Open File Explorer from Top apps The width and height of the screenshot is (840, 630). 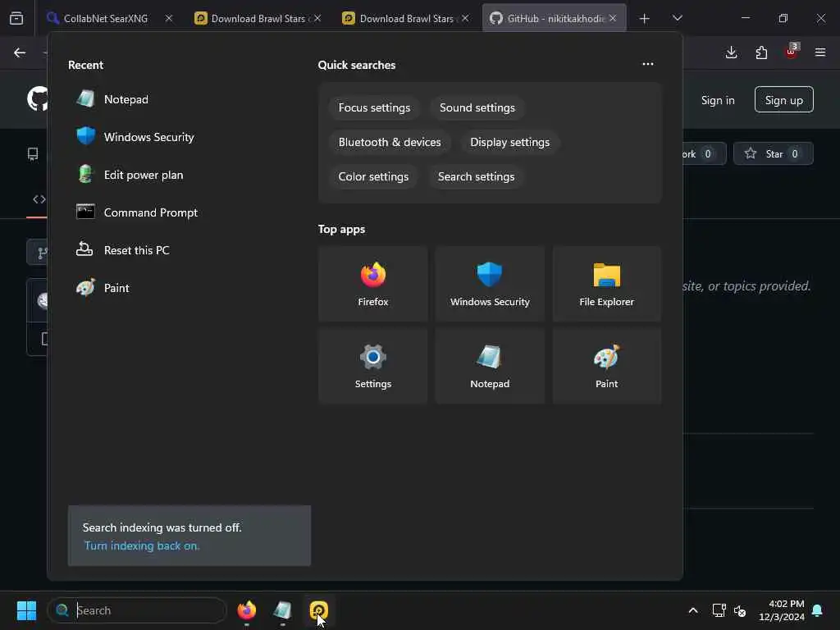606,284
